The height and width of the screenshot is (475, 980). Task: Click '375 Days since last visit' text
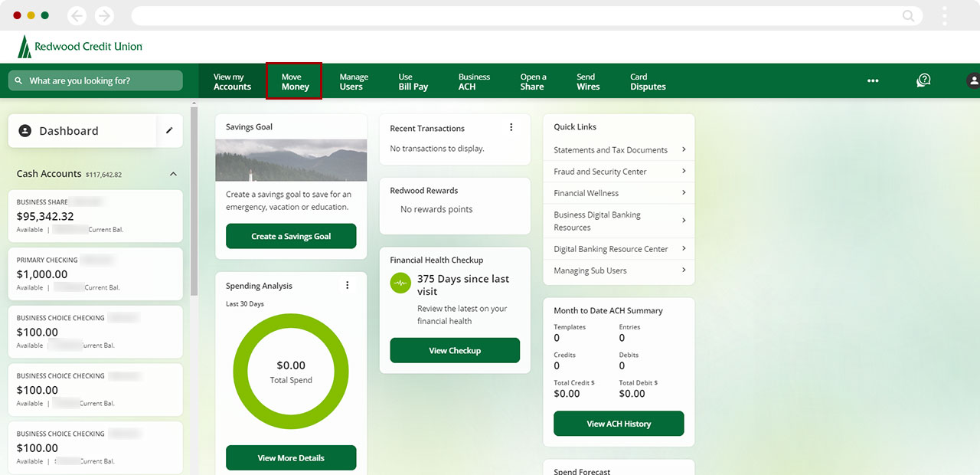coord(463,285)
